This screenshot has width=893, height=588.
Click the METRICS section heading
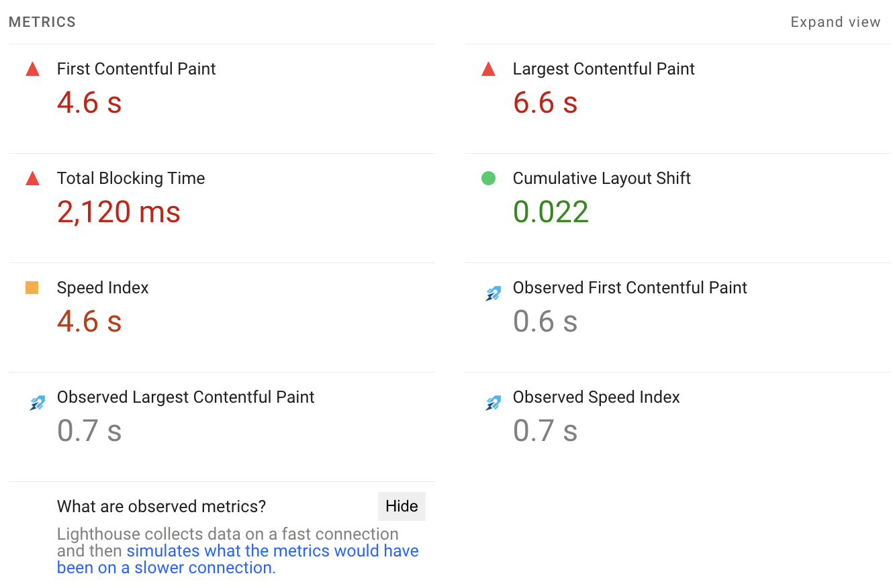coord(42,22)
